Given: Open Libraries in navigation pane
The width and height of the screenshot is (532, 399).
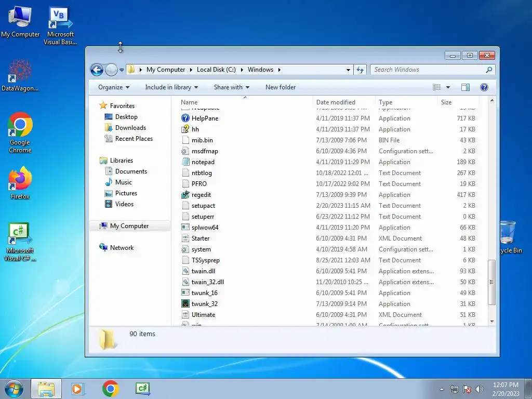Looking at the screenshot, I should coord(121,160).
